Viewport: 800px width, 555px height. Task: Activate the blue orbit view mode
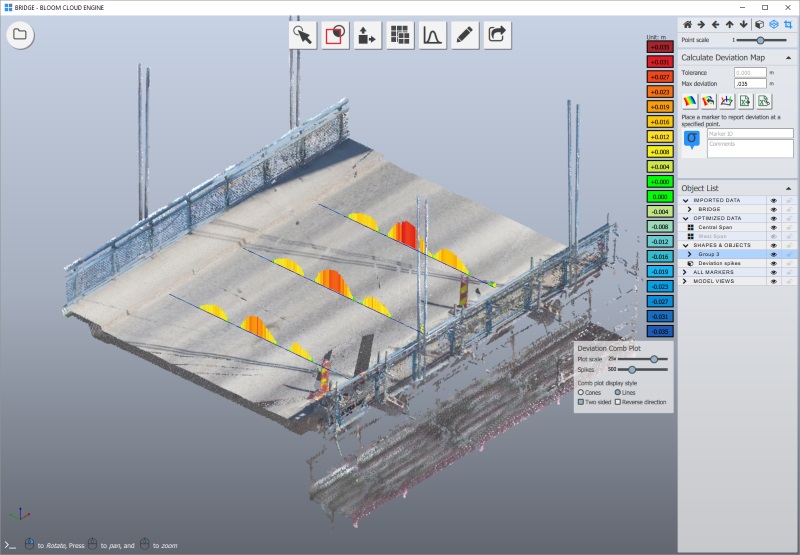(x=773, y=24)
